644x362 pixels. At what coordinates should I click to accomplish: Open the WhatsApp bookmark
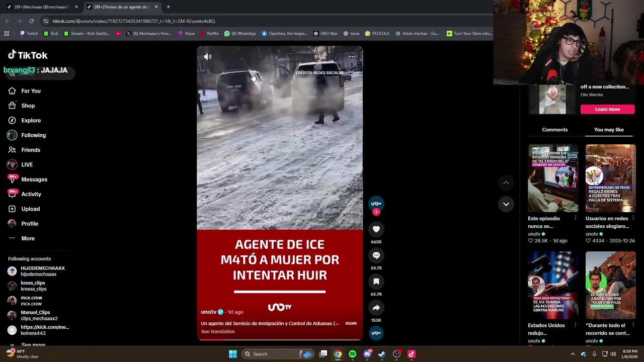240,34
